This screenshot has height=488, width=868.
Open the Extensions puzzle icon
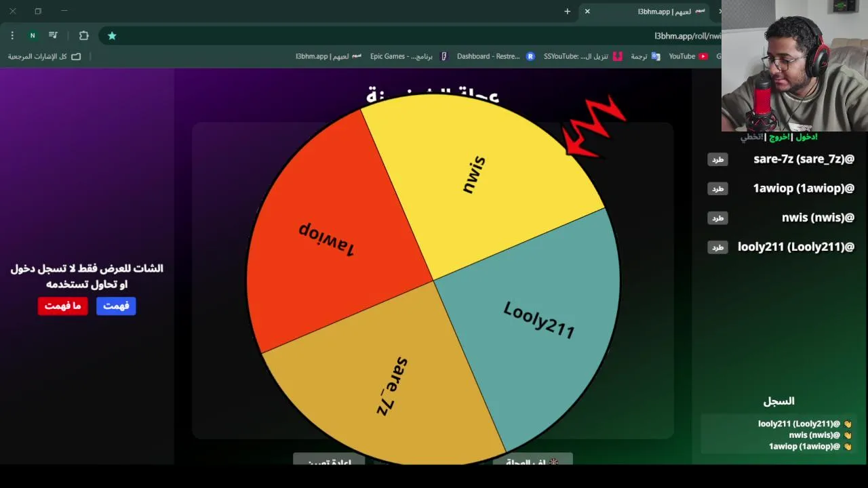coord(84,35)
